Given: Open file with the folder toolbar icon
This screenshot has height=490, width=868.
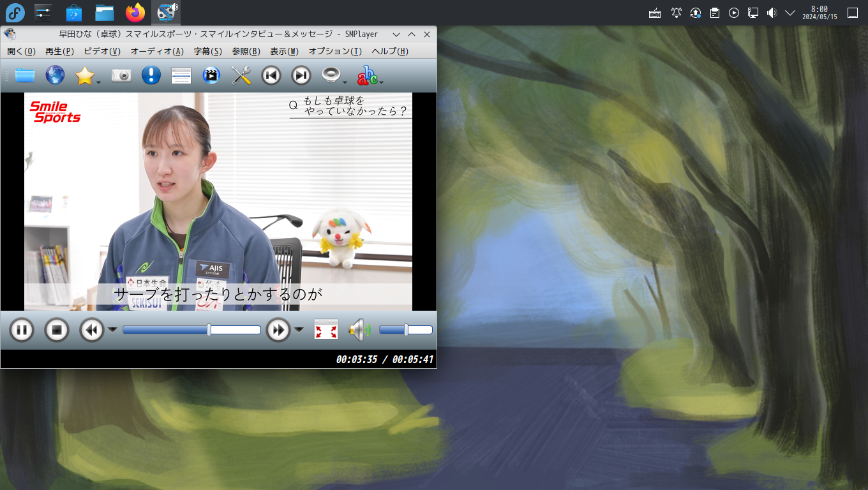Looking at the screenshot, I should (25, 76).
